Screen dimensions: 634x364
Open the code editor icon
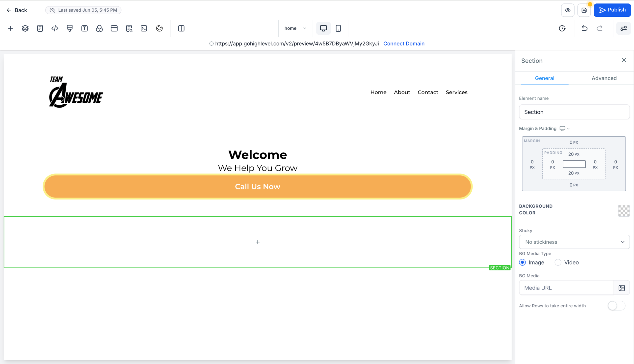[54, 28]
